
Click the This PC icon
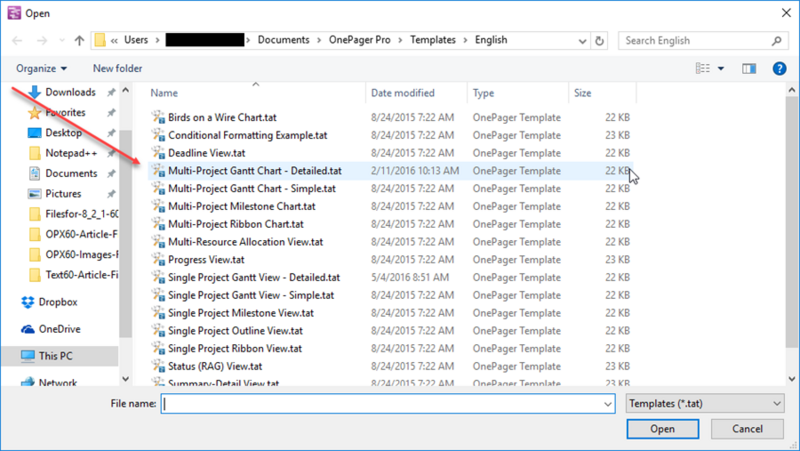(x=28, y=356)
